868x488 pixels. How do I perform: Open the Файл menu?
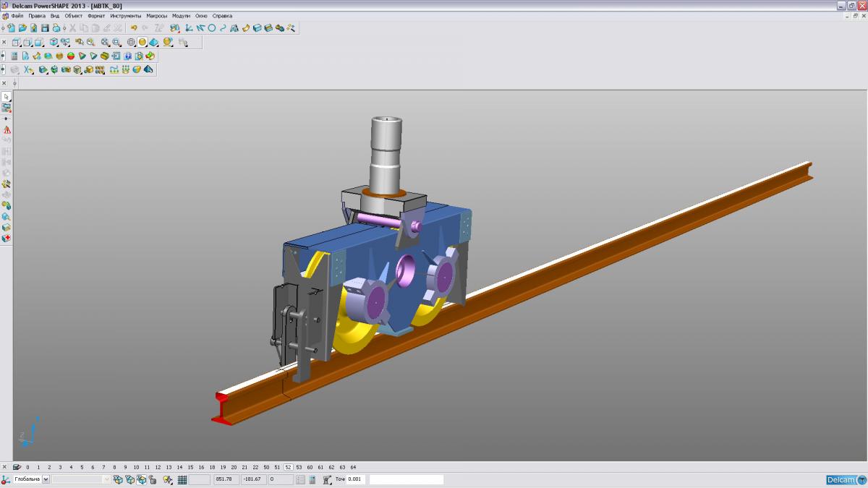(x=17, y=15)
